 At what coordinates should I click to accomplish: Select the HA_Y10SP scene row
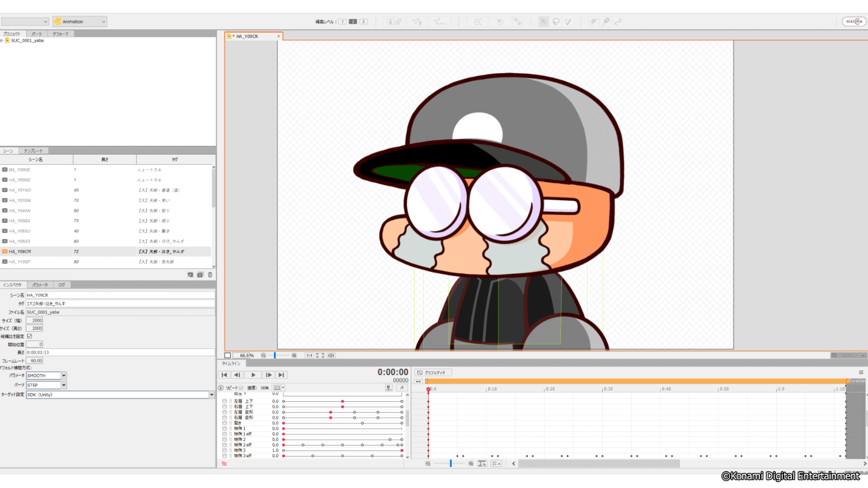coord(106,262)
